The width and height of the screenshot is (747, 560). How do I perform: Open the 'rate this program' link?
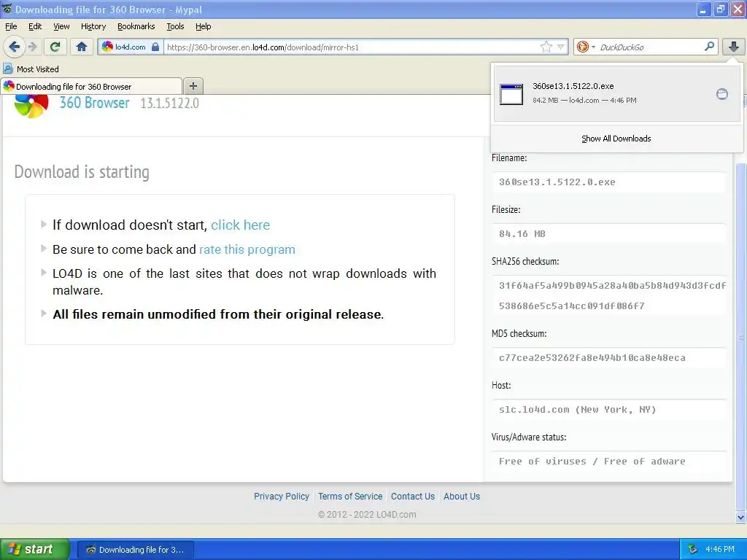coord(247,249)
